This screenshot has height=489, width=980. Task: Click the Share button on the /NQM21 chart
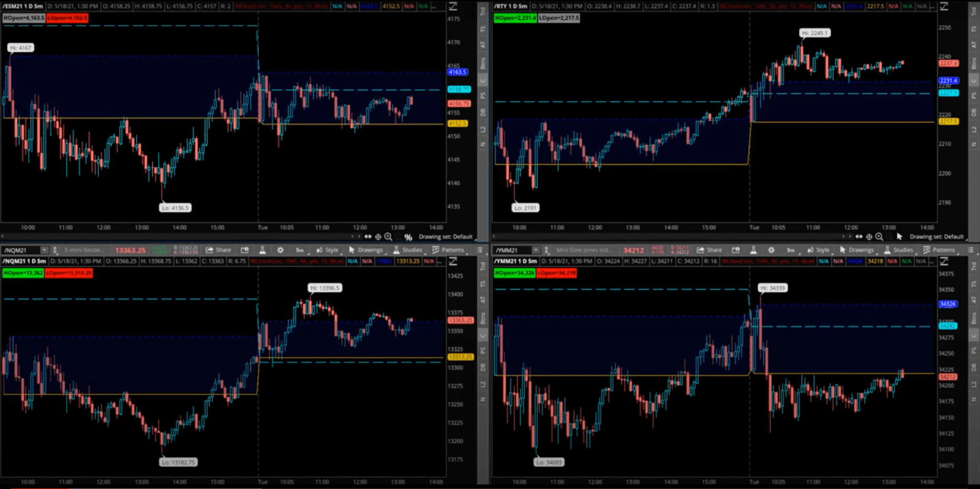pyautogui.click(x=219, y=250)
